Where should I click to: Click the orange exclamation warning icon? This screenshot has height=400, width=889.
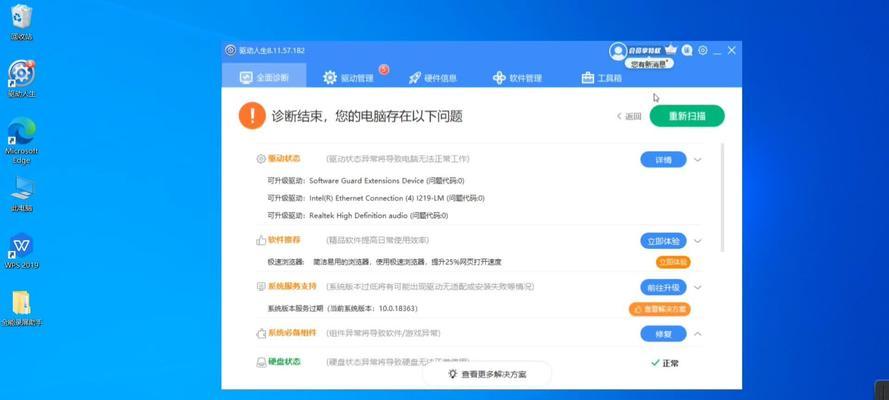(252, 116)
